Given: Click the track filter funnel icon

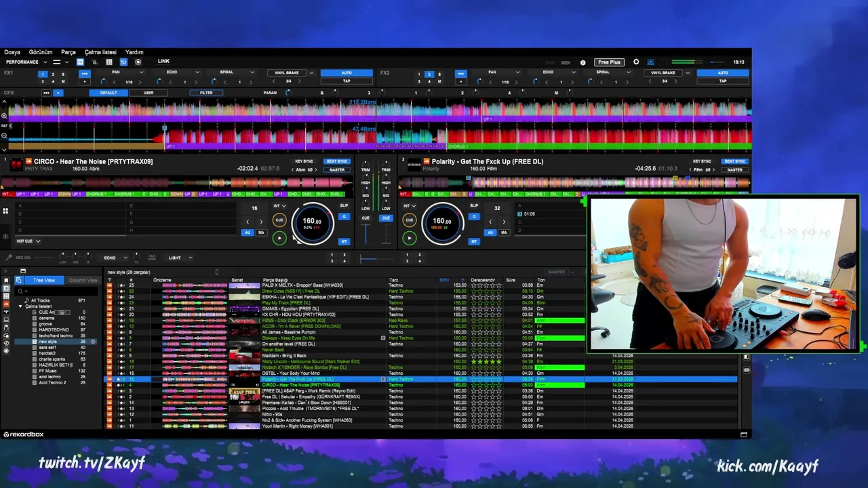Looking at the screenshot, I should (x=109, y=279).
